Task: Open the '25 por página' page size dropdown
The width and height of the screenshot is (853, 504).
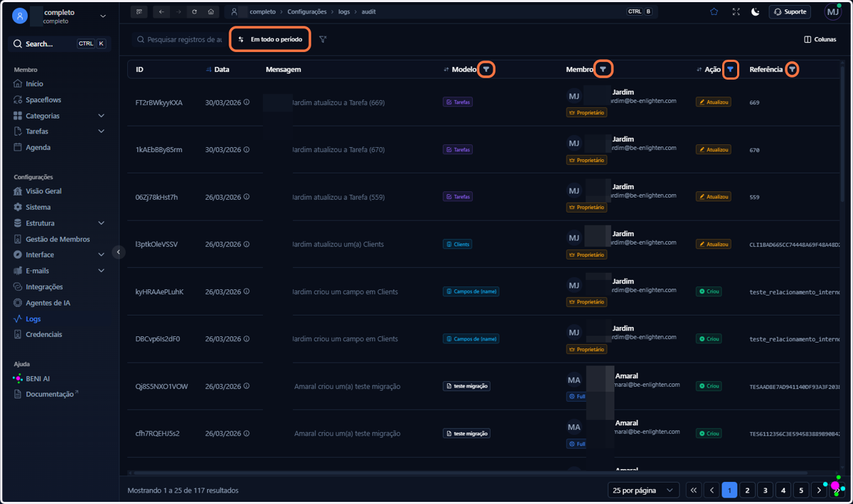Action: coord(644,490)
